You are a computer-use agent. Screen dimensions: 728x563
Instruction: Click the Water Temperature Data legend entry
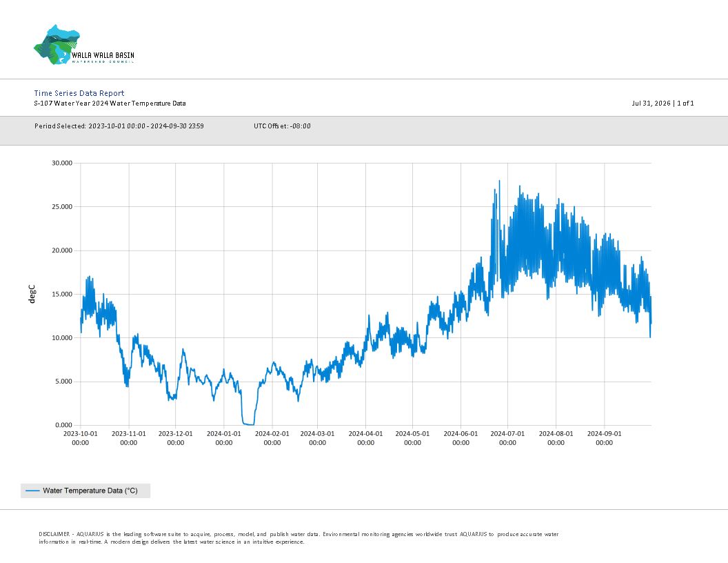85,491
